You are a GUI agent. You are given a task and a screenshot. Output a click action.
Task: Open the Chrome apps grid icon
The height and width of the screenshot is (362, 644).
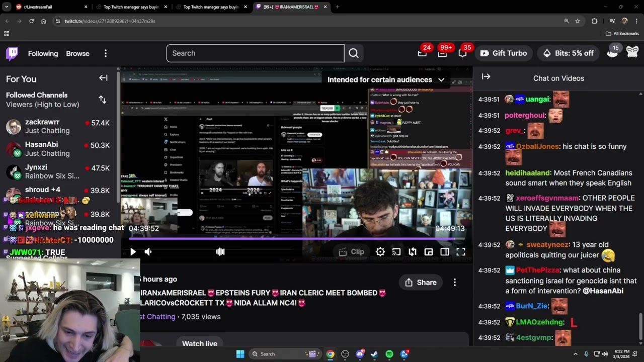7,34
